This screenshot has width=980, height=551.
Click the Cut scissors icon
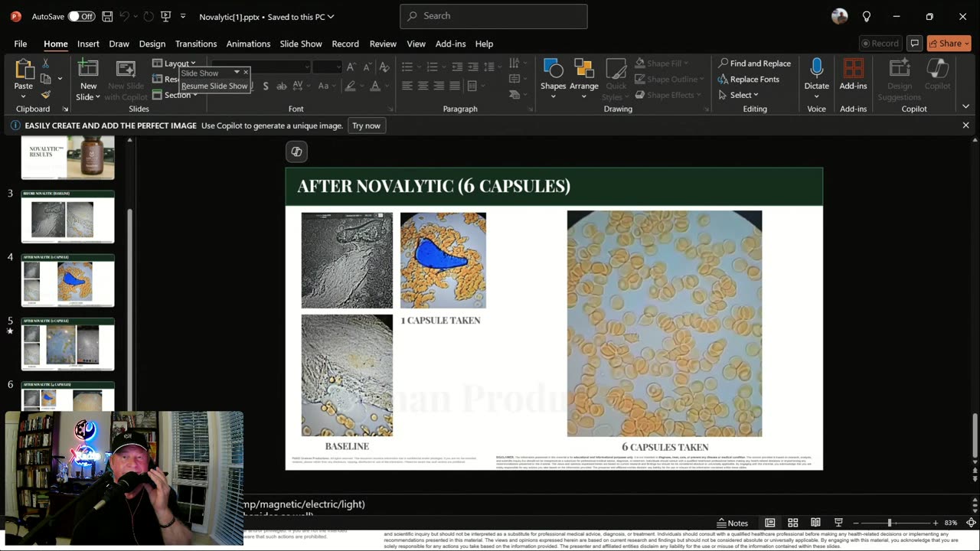point(46,64)
